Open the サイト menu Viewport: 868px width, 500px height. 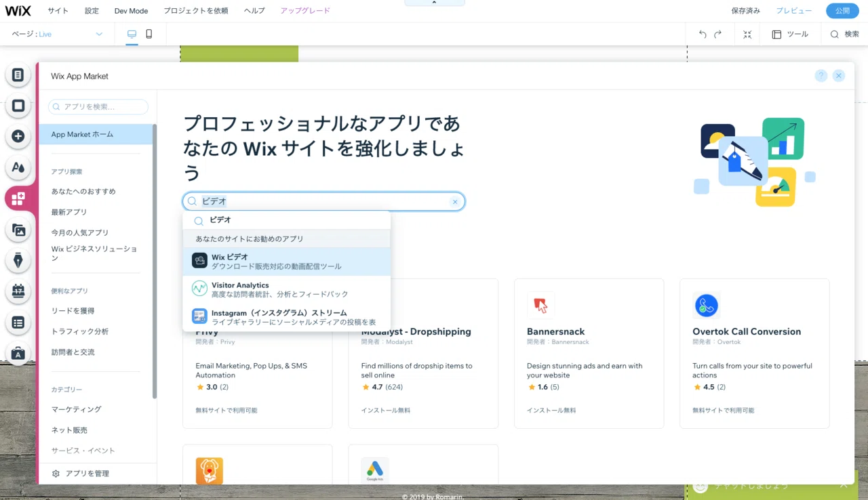pos(58,11)
